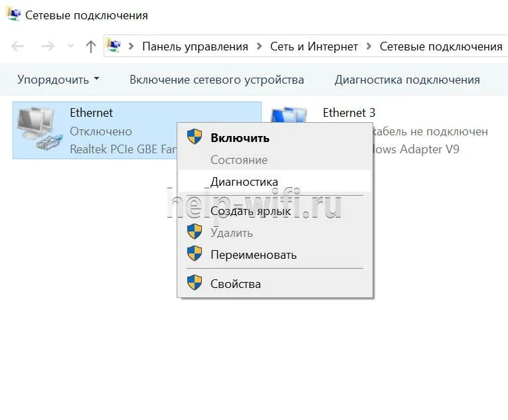Click the Network Connections window title icon
The image size is (508, 420).
click(x=13, y=15)
